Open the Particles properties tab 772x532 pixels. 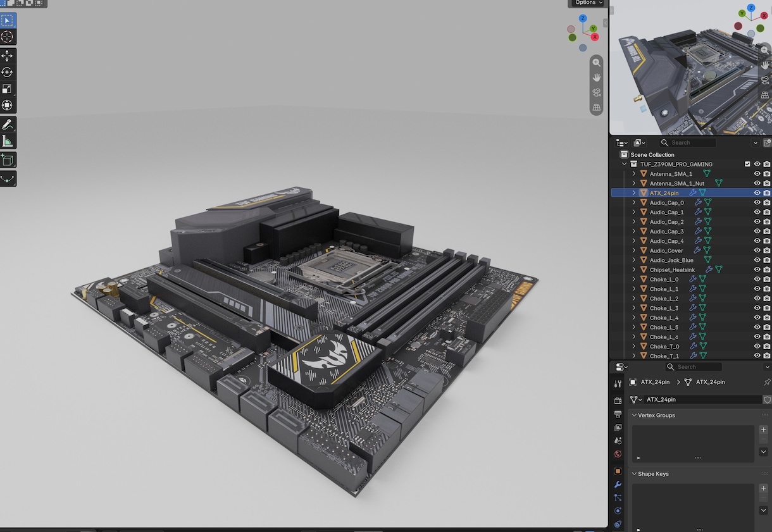pyautogui.click(x=618, y=498)
